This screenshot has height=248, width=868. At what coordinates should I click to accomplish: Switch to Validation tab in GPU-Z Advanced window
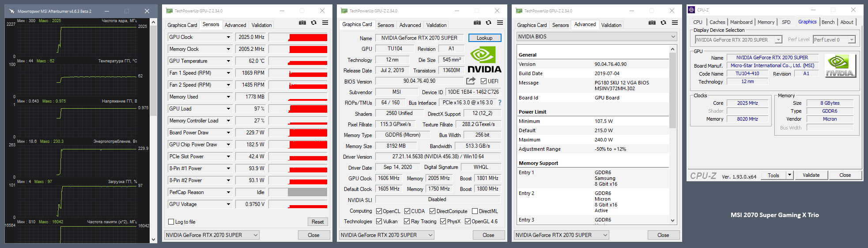[x=611, y=25]
